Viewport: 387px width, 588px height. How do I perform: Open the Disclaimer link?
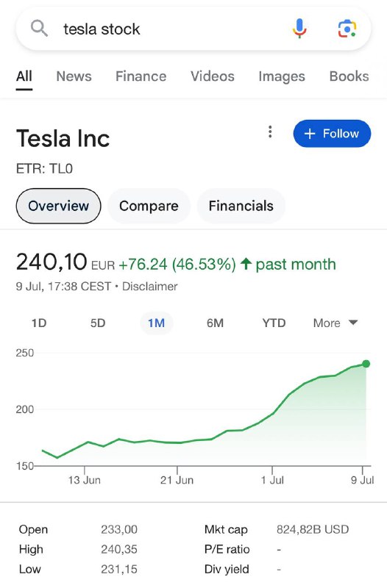[x=150, y=287]
